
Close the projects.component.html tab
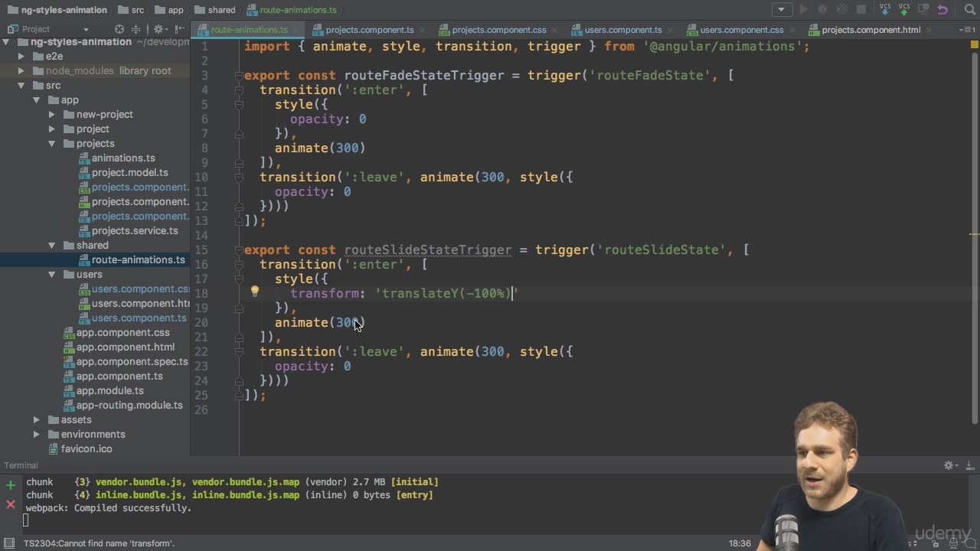930,30
